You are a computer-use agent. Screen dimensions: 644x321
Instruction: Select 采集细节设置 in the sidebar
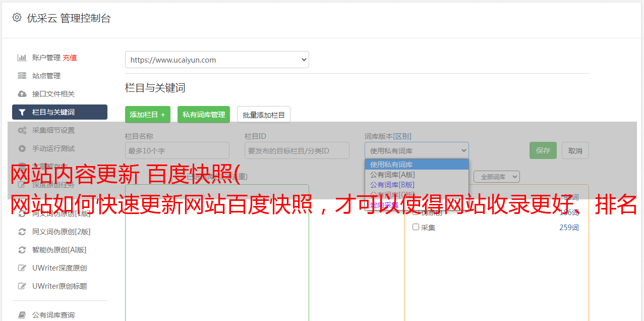(53, 130)
